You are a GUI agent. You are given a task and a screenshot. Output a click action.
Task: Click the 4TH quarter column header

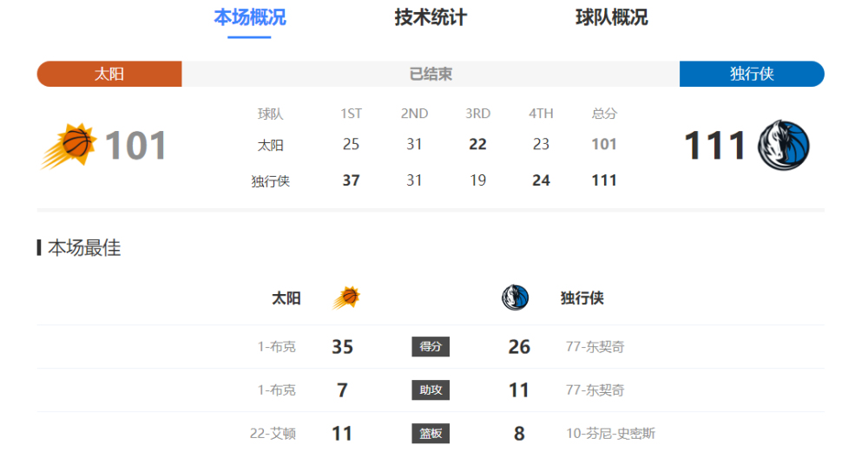pyautogui.click(x=541, y=114)
